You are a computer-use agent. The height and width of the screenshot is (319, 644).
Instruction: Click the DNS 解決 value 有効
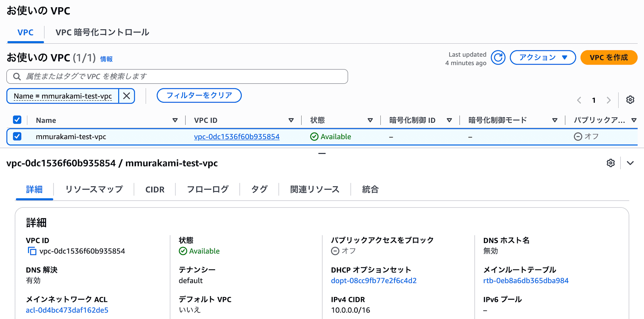[x=33, y=281]
